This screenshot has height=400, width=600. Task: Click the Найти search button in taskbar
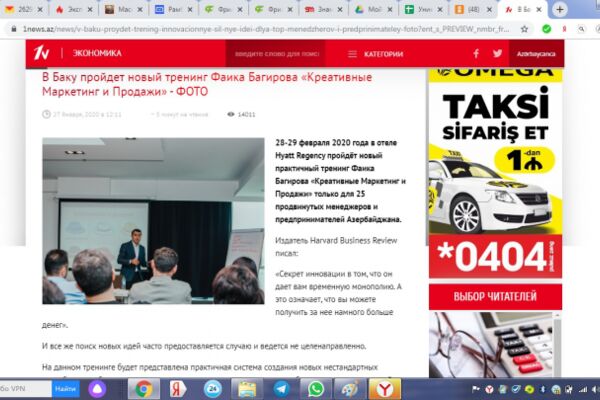(65, 389)
